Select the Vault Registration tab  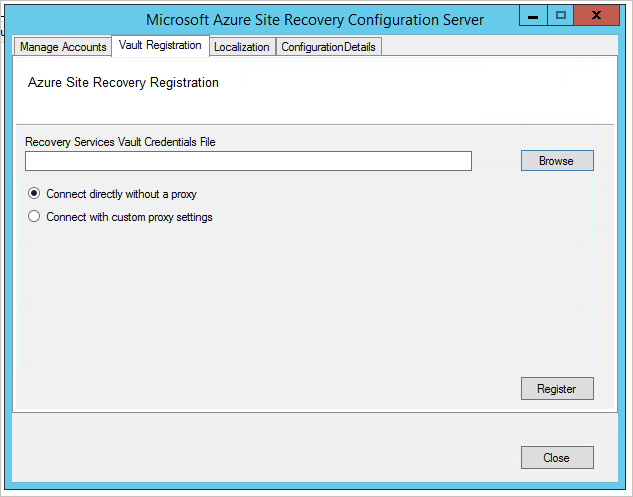tap(159, 45)
